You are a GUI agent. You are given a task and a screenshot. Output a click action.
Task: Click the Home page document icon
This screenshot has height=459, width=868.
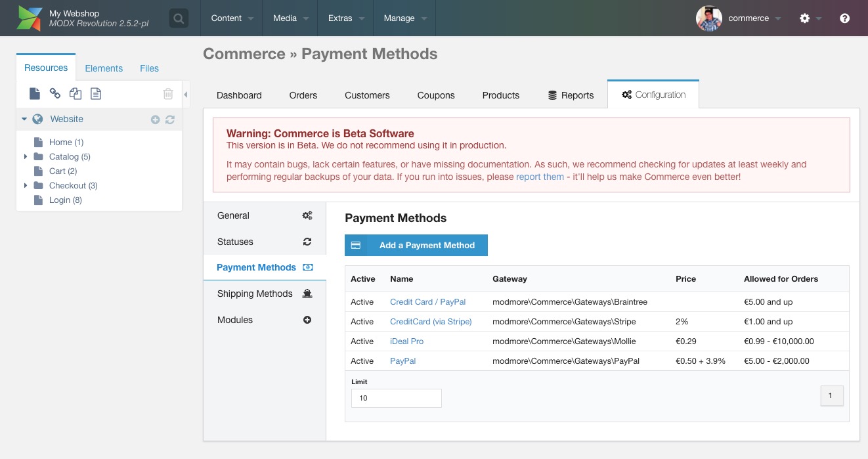click(38, 142)
